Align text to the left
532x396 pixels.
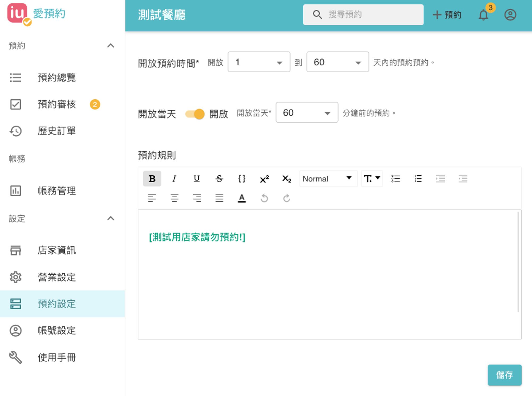tap(152, 198)
